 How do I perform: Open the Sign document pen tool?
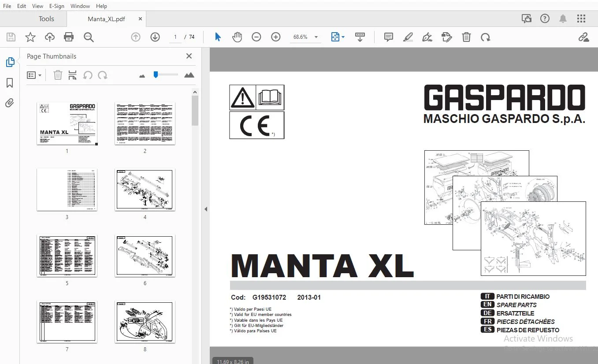[x=427, y=37]
